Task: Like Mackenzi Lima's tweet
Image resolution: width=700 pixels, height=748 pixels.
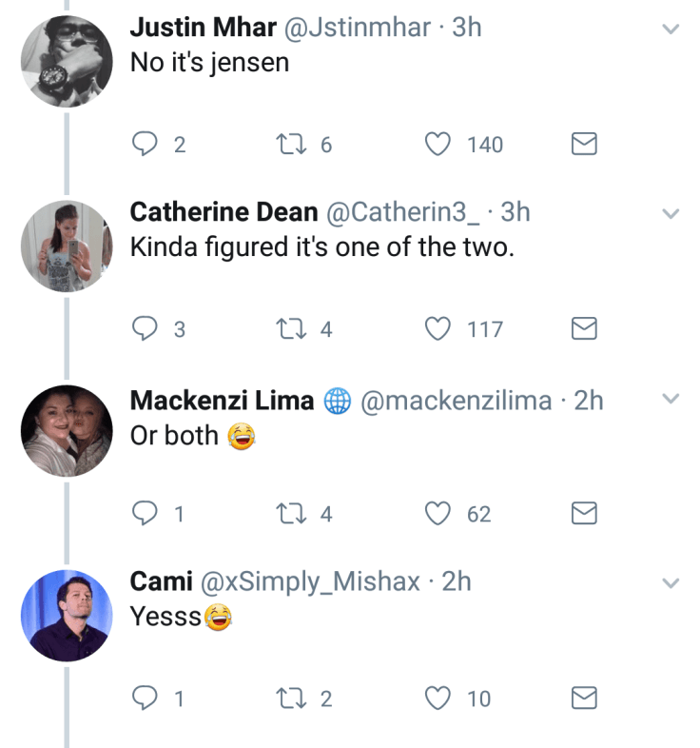Action: tap(437, 514)
